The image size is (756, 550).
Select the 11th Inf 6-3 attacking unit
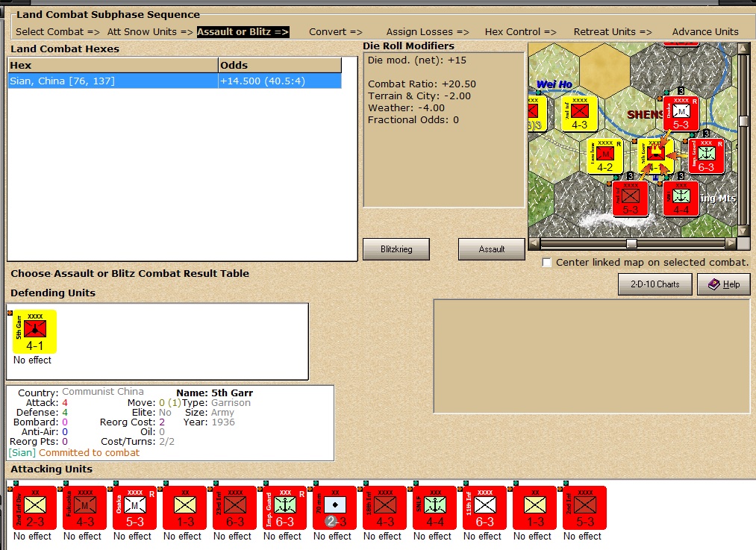coord(484,508)
